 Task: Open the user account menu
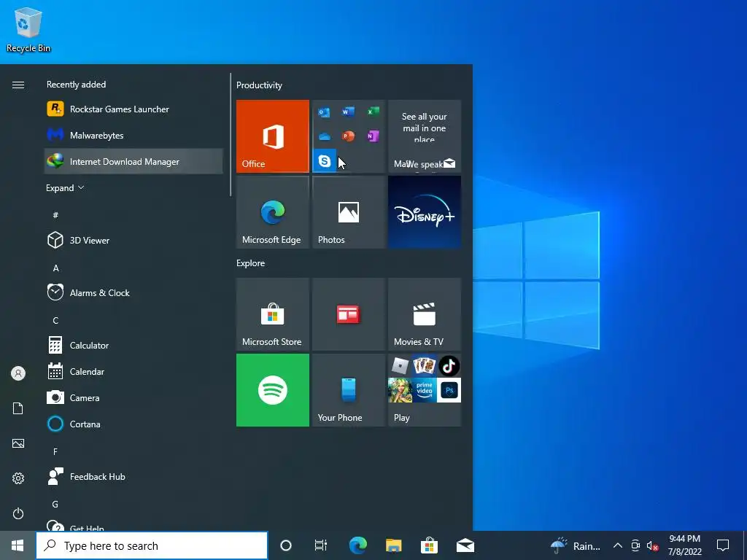pos(18,373)
